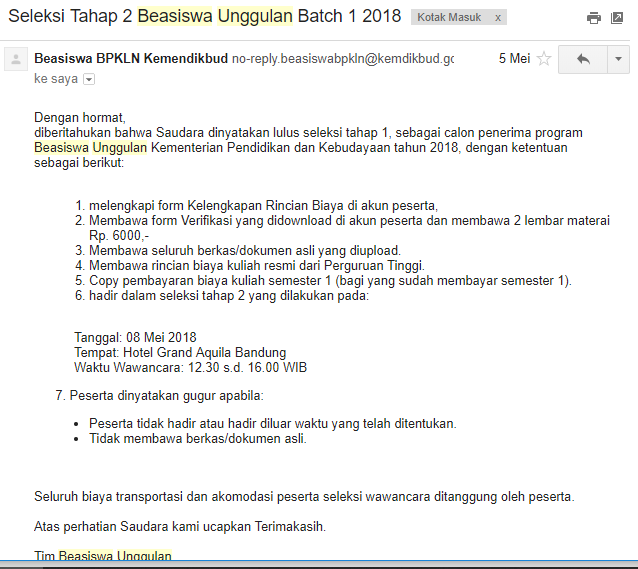Star this email from 5 Mei
The width and height of the screenshot is (638, 569).
544,59
